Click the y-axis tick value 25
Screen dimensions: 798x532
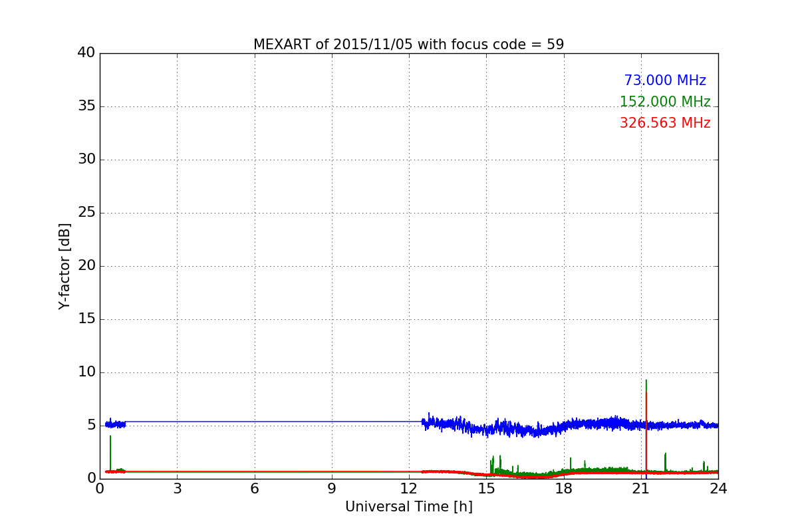[86, 213]
